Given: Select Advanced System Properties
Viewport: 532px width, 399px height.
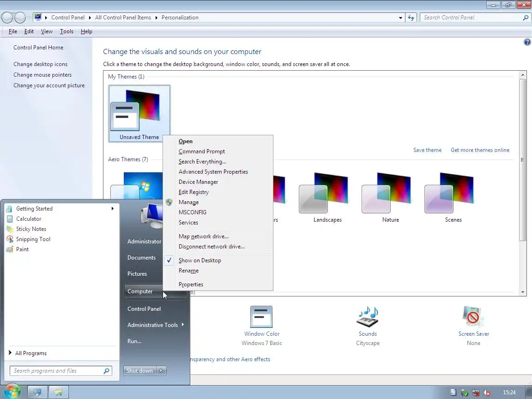Looking at the screenshot, I should (218, 172).
